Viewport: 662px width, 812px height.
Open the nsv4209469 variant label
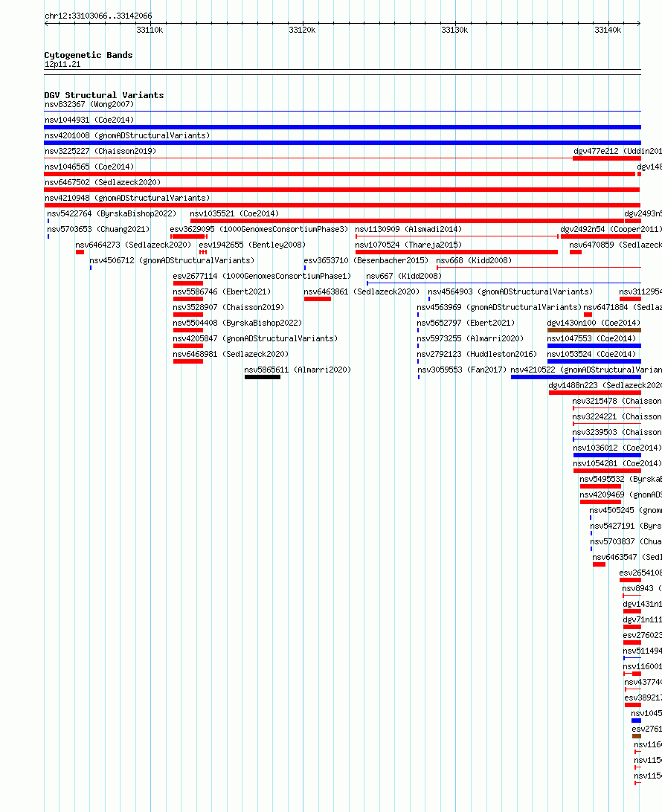click(620, 494)
